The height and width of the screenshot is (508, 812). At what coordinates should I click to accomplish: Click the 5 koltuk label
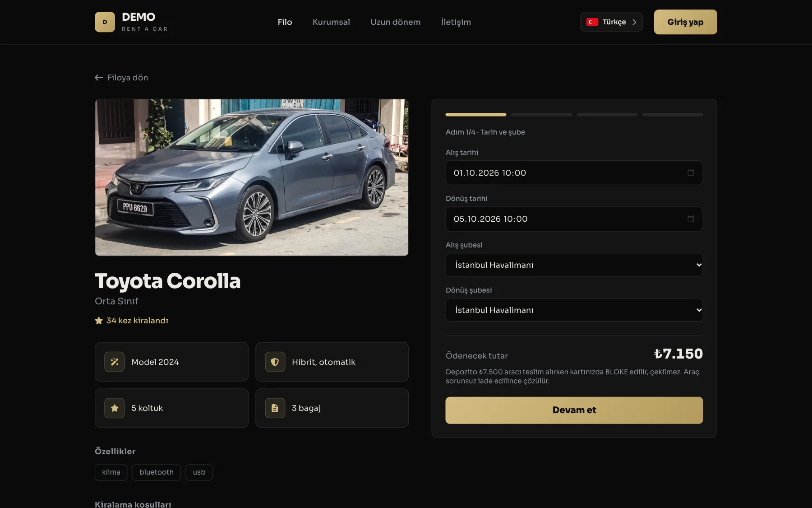click(147, 408)
